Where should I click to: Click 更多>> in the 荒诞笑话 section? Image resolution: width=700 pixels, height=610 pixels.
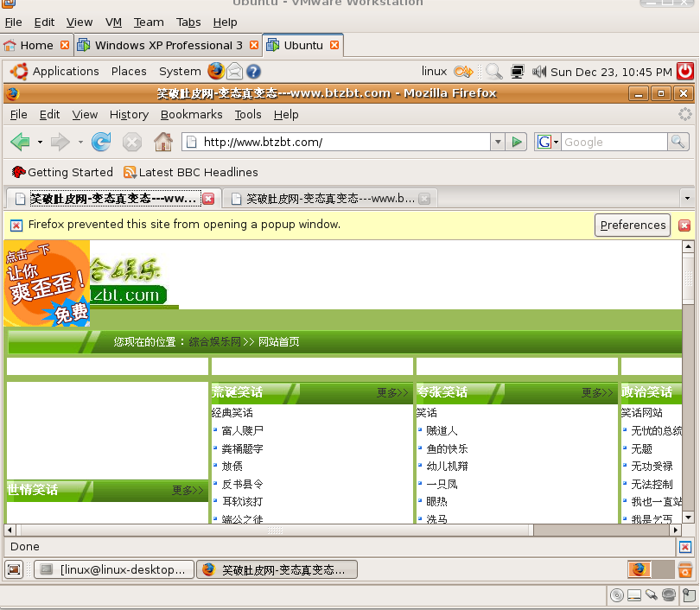tap(392, 392)
